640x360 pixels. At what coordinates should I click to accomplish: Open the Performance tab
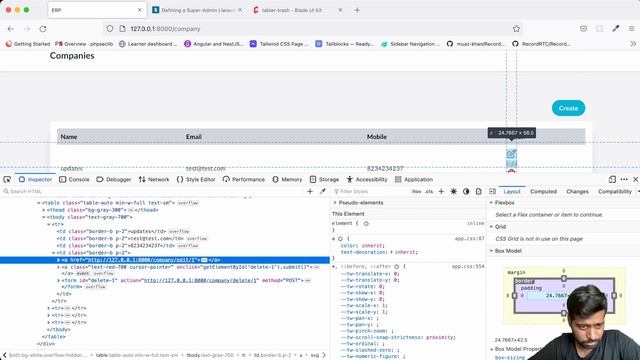click(x=244, y=179)
